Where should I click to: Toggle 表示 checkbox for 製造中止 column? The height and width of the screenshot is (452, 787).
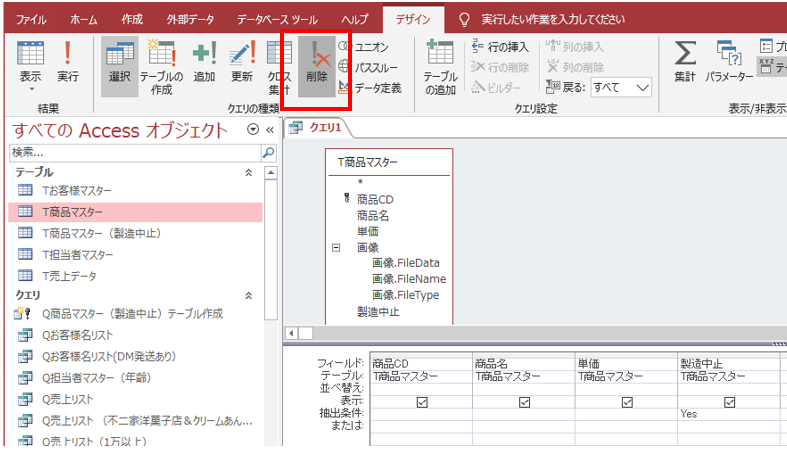click(x=729, y=402)
